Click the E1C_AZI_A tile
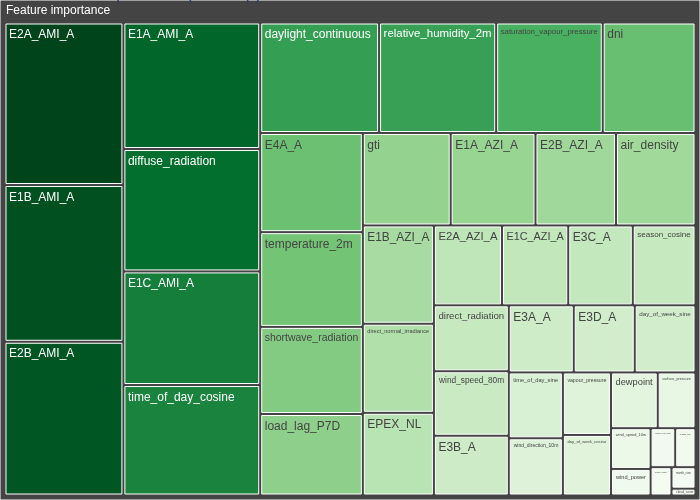The image size is (700, 500). (535, 265)
